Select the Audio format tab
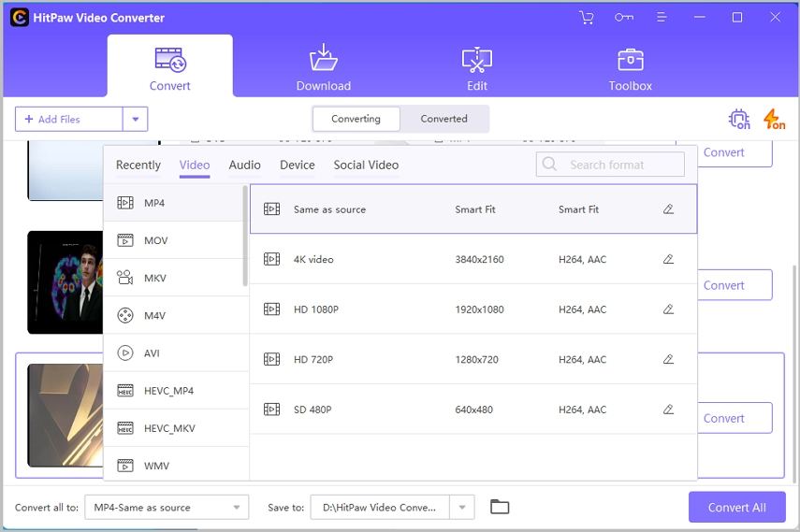 point(245,165)
